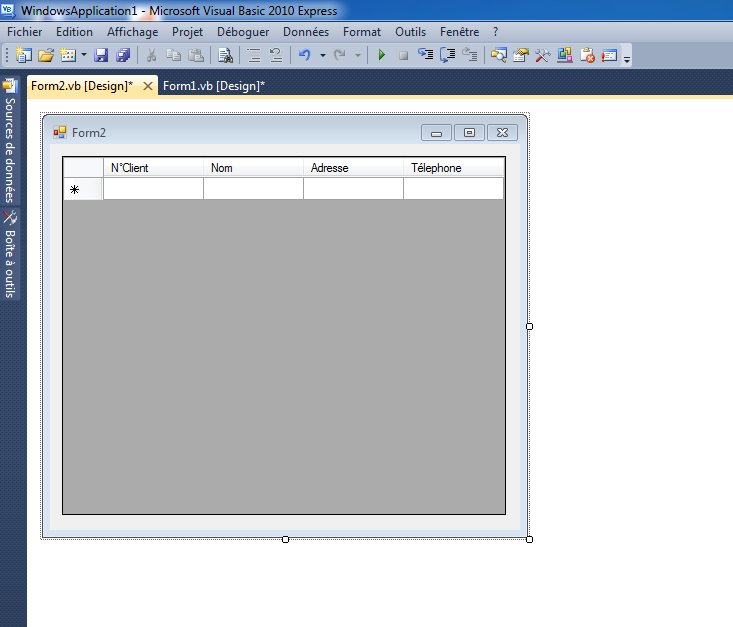Click the Stop debugging square icon
Image resolution: width=733 pixels, height=627 pixels.
point(403,56)
